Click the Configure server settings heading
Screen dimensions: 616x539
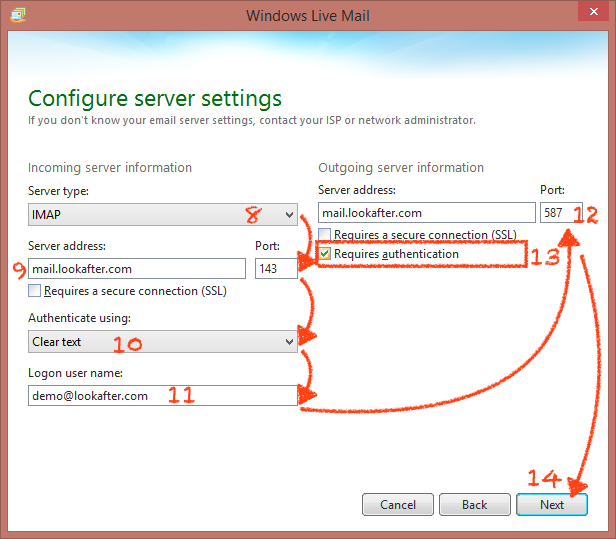pyautogui.click(x=155, y=99)
